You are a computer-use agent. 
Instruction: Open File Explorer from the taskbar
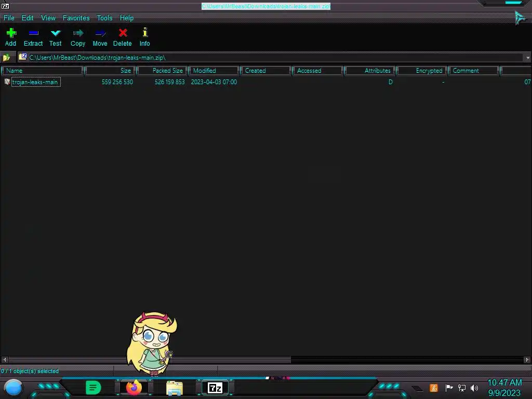(x=175, y=388)
